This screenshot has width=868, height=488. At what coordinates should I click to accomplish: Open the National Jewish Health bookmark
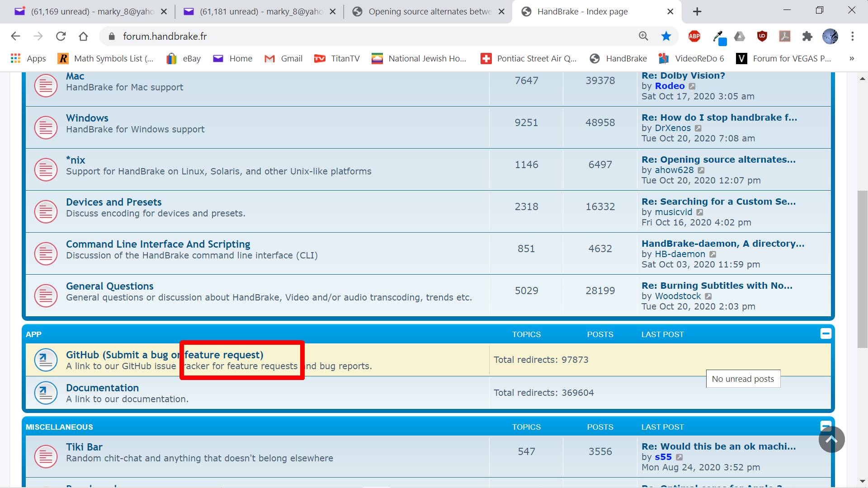click(419, 58)
